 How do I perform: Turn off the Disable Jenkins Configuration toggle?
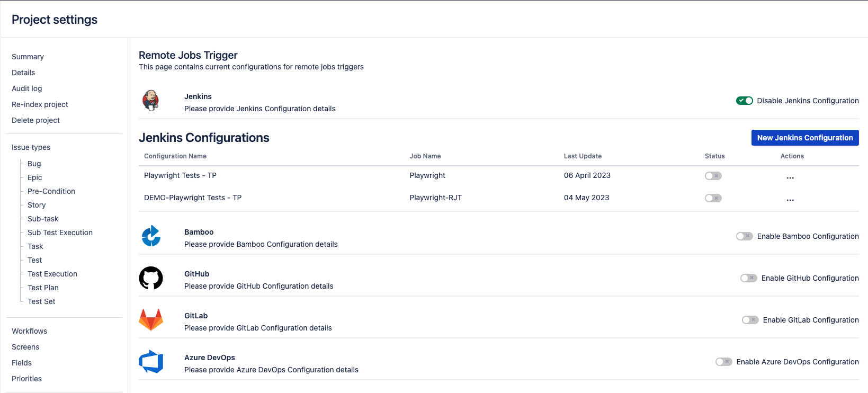pyautogui.click(x=745, y=101)
